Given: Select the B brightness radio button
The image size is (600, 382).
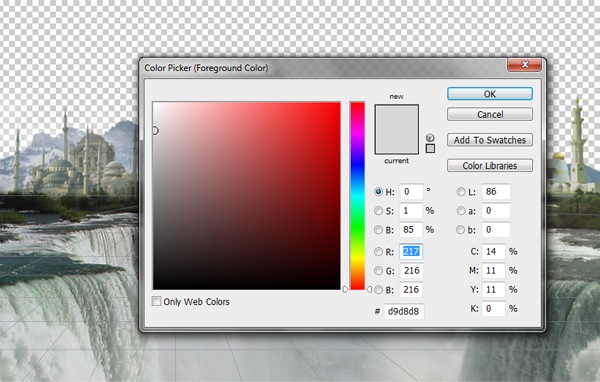Looking at the screenshot, I should pos(378,230).
